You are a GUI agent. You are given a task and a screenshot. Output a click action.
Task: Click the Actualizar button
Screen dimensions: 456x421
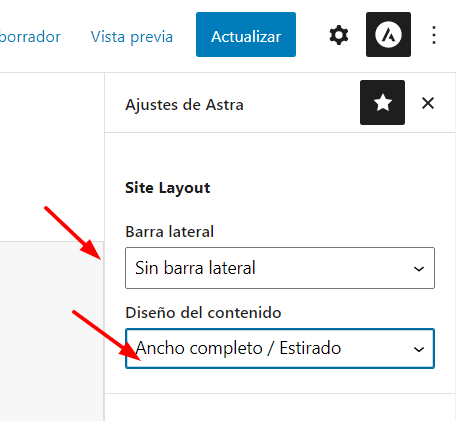click(x=246, y=35)
